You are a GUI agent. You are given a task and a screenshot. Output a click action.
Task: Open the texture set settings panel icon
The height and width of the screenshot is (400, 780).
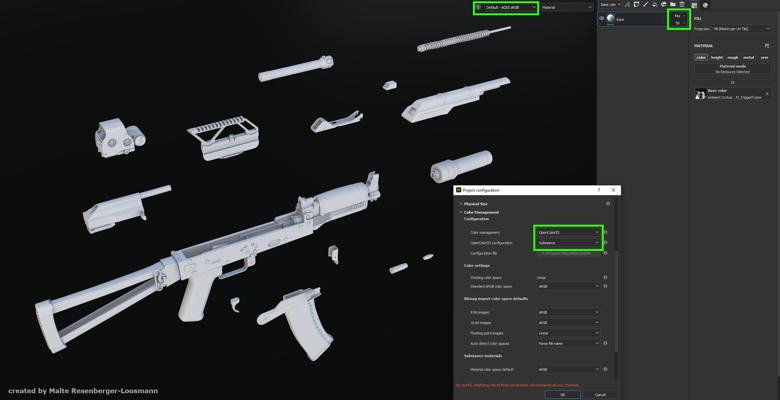pyautogui.click(x=694, y=5)
